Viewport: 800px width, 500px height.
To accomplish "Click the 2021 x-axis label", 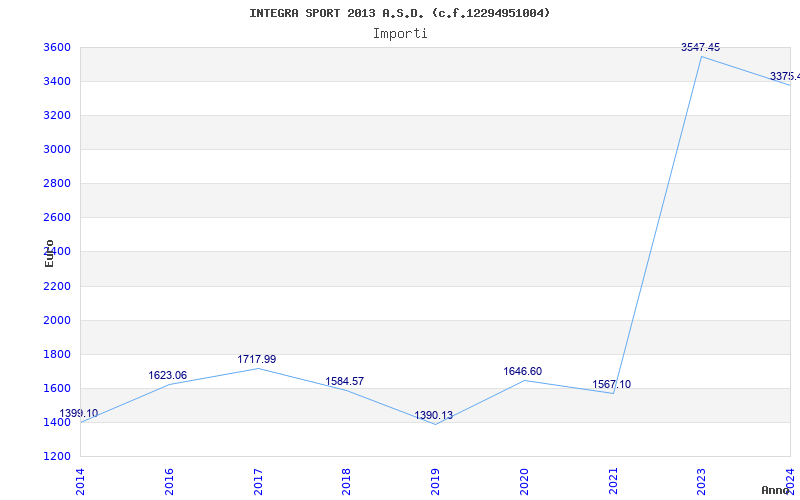I will pyautogui.click(x=613, y=481).
